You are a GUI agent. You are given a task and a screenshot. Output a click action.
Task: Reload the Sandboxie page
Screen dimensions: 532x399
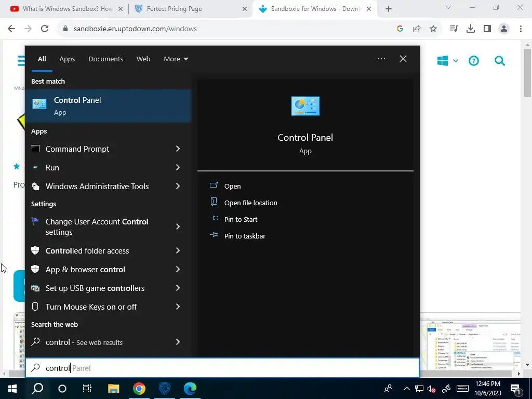coord(45,29)
